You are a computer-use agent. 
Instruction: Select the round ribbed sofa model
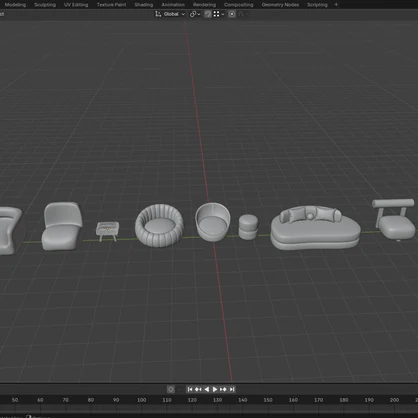point(159,225)
